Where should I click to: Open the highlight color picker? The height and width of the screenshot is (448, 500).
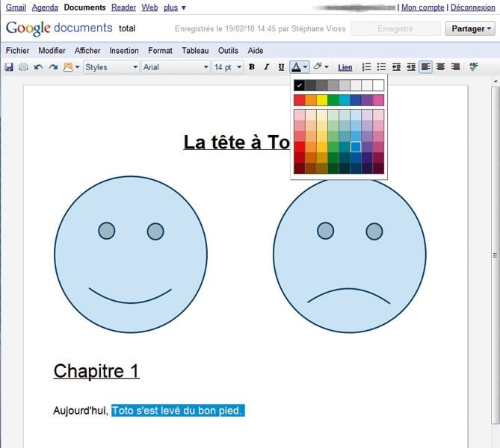(321, 67)
